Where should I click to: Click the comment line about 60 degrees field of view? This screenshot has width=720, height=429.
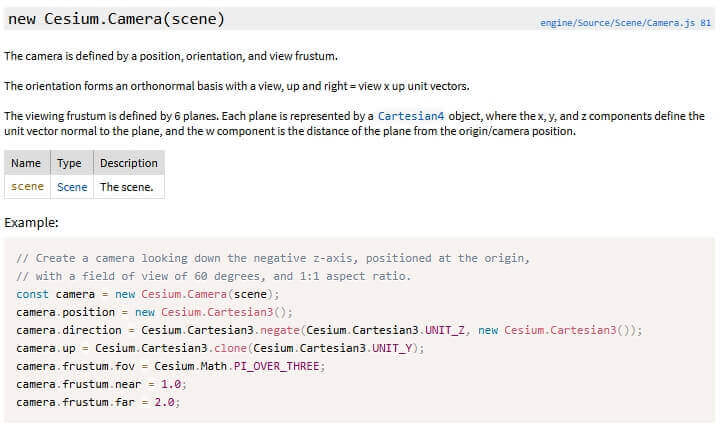(214, 276)
